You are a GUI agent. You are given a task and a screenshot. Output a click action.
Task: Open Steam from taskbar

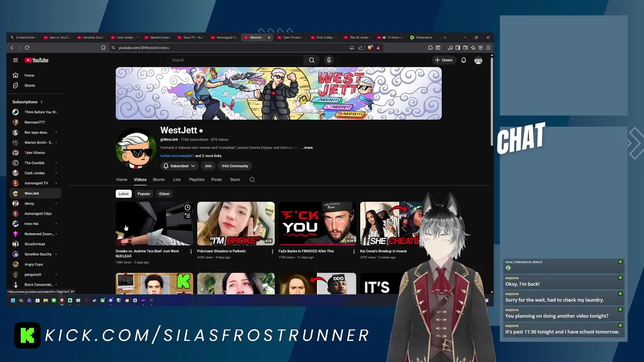(95, 300)
